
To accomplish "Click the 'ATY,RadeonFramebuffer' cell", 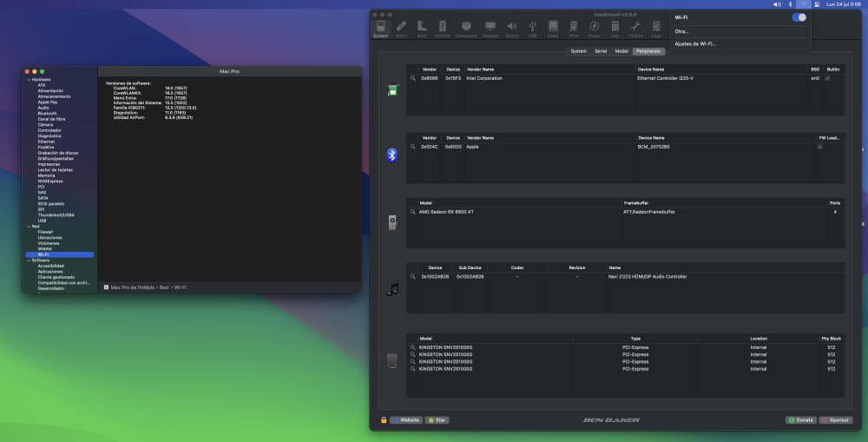I will click(x=648, y=212).
